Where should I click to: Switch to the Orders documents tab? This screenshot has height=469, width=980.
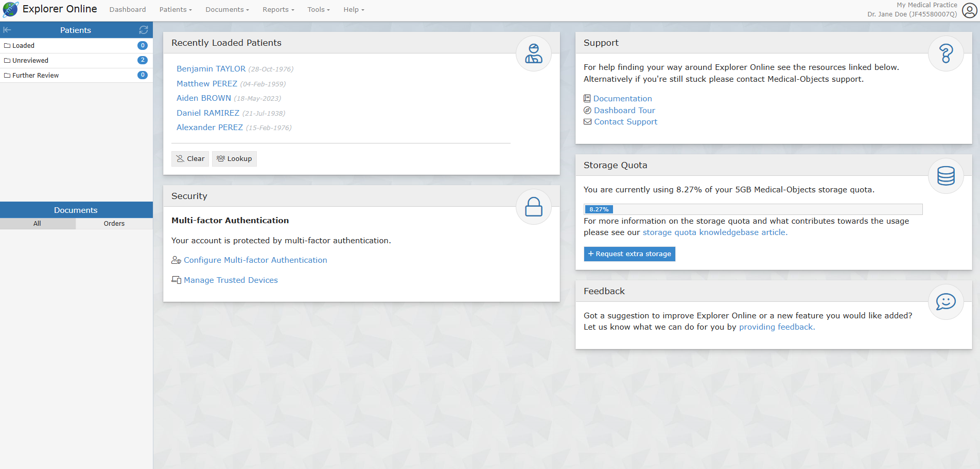(x=114, y=224)
